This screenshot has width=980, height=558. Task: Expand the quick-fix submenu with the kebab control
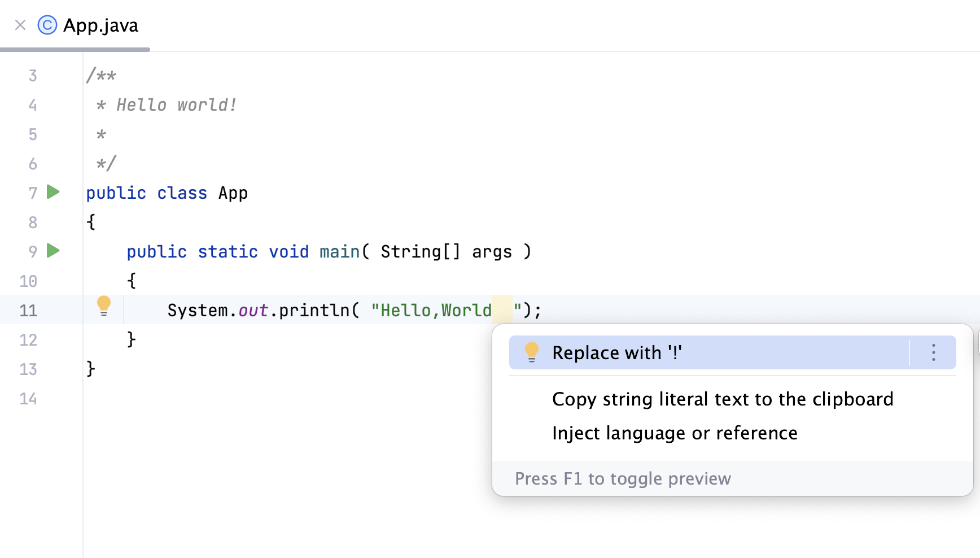pos(933,352)
